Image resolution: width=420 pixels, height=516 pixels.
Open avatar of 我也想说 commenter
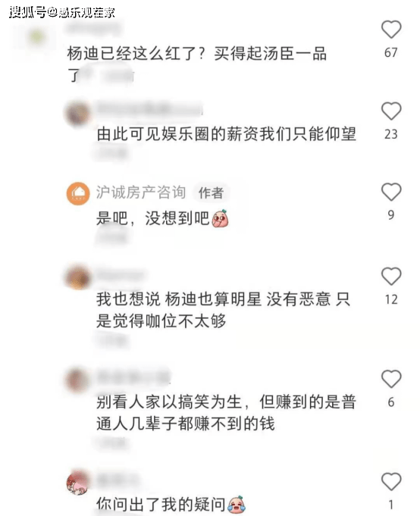[x=77, y=277]
